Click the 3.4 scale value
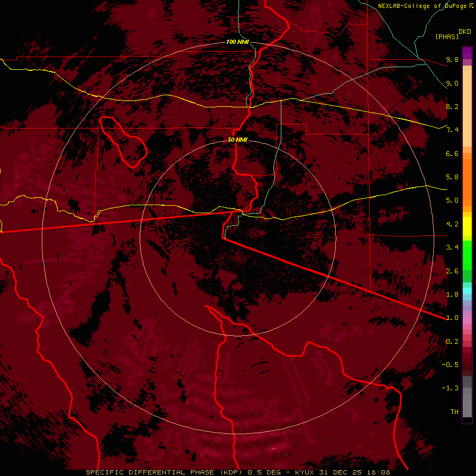This screenshot has height=476, width=476. point(452,248)
